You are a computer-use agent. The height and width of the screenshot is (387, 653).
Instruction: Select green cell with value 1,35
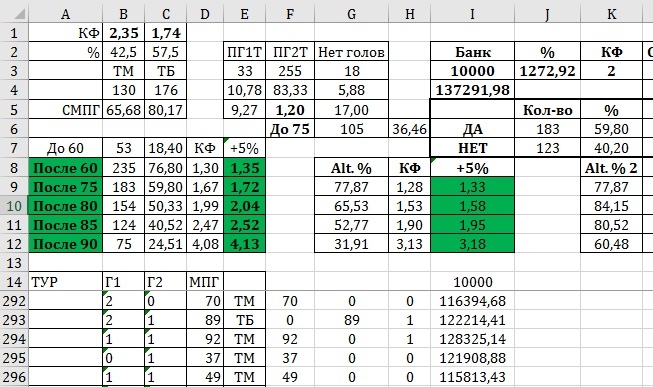(244, 167)
